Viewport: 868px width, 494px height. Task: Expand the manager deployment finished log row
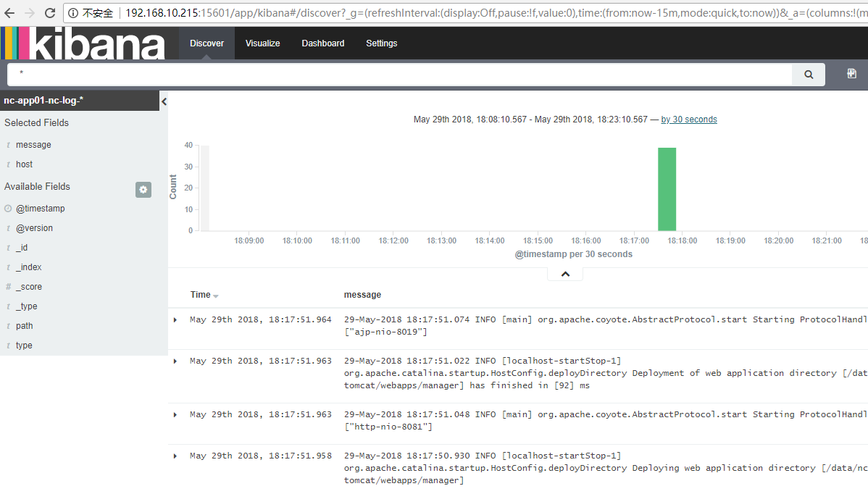pos(175,361)
